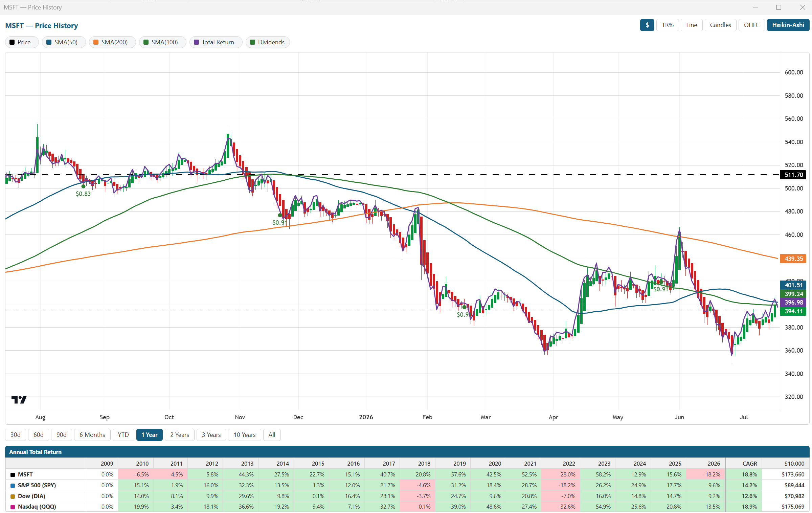The width and height of the screenshot is (812, 513).
Task: Toggle the SMA(50) legend chip
Action: [x=64, y=42]
